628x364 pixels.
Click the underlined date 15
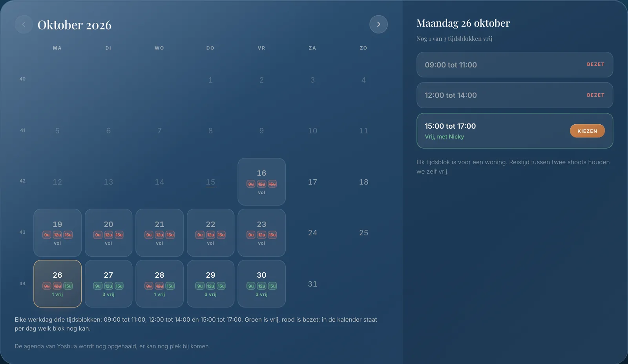(x=210, y=182)
